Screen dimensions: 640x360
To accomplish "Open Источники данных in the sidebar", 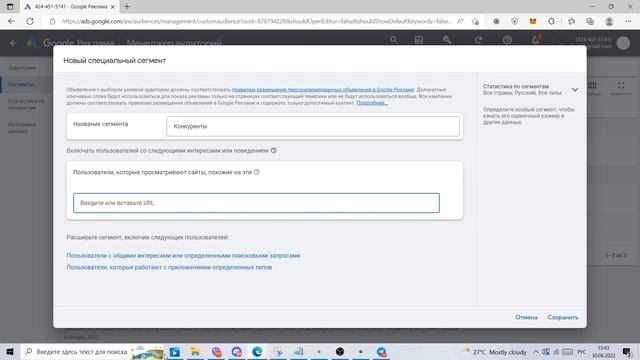I will pyautogui.click(x=22, y=128).
